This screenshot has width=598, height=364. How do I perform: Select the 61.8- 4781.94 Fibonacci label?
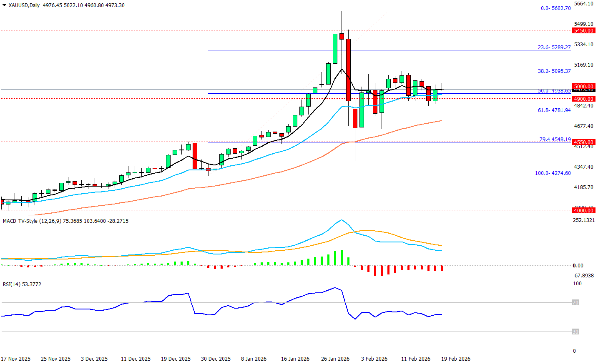coord(554,110)
